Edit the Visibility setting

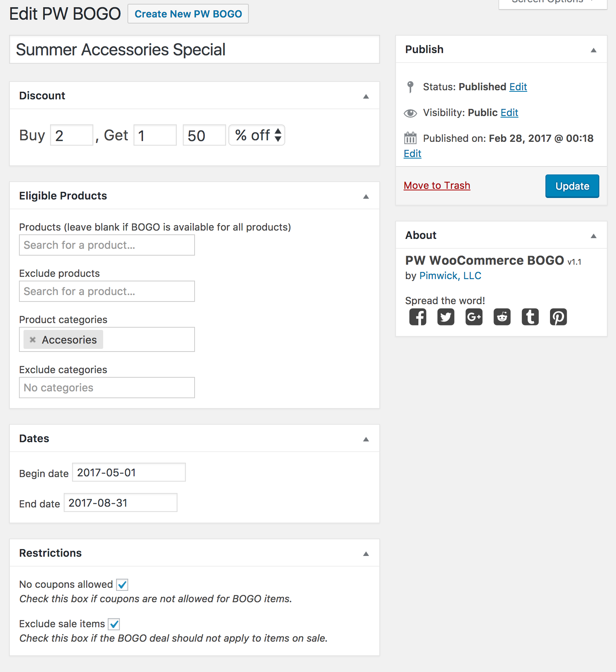click(509, 113)
